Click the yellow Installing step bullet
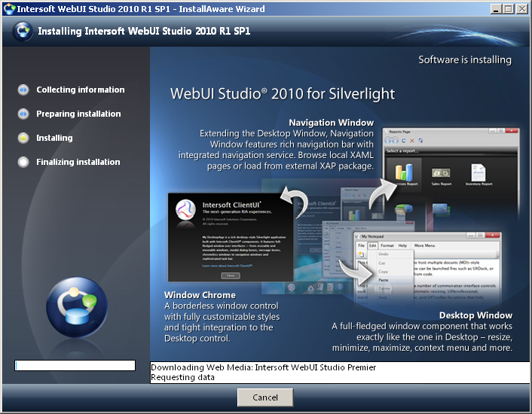The image size is (532, 414). (23, 138)
